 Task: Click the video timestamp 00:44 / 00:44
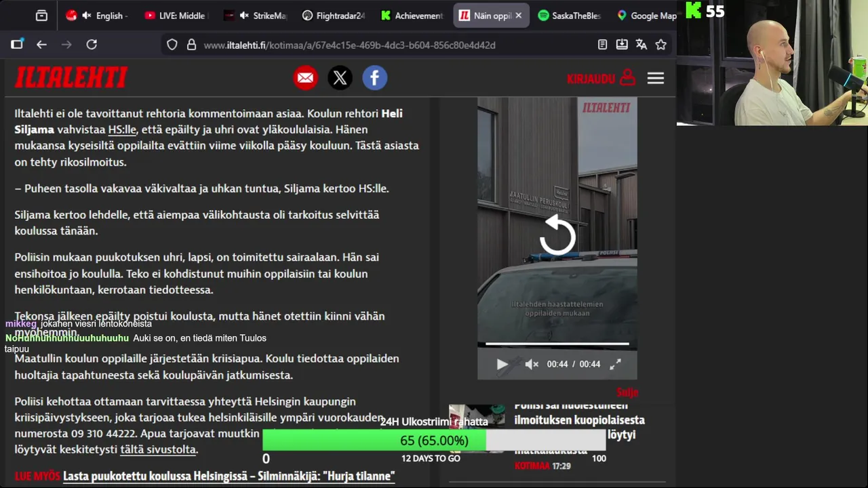click(573, 364)
